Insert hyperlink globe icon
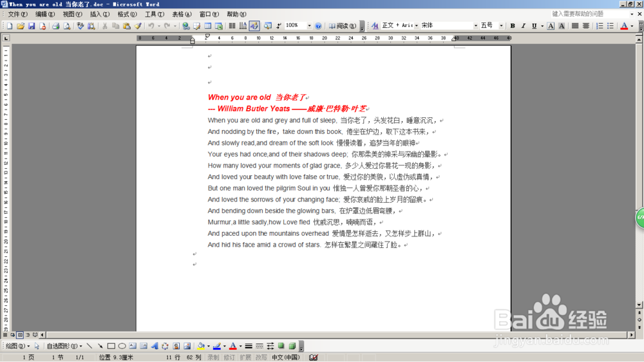 coord(186,26)
